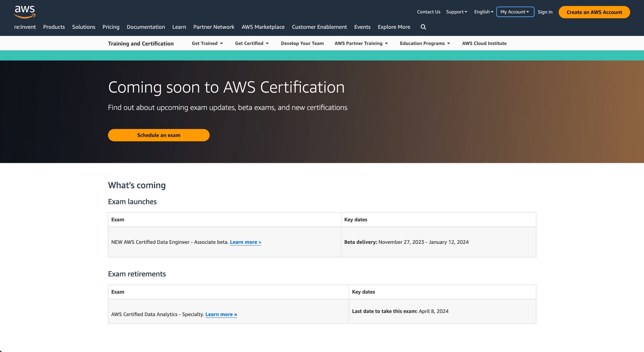
Task: Click the 'Exam launches' heading
Action: tap(132, 202)
